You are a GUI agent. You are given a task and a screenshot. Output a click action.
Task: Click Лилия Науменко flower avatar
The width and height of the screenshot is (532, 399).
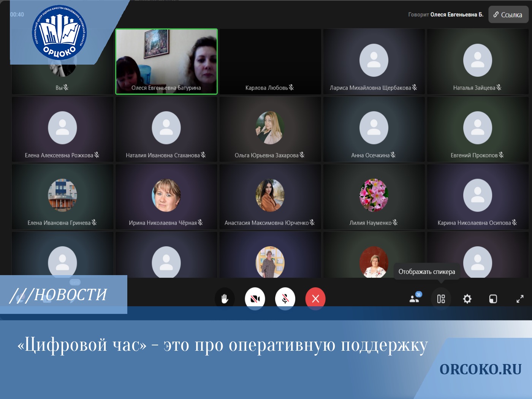374,195
